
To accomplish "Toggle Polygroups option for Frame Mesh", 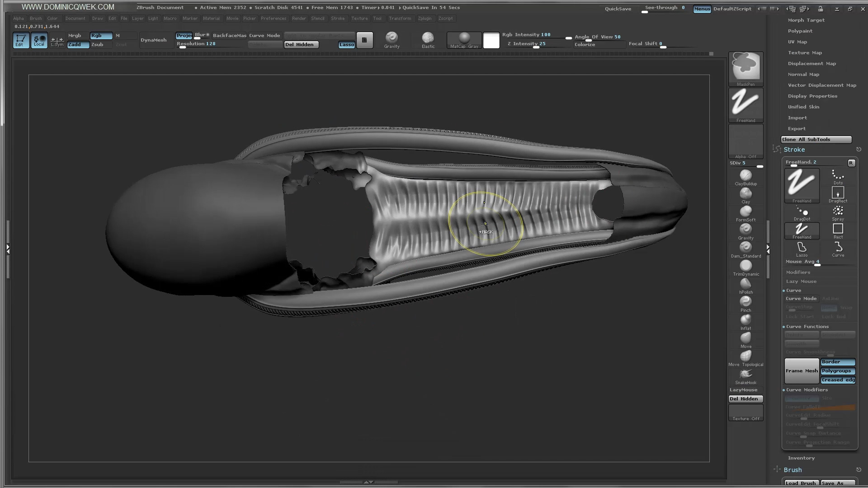I will coord(838,371).
